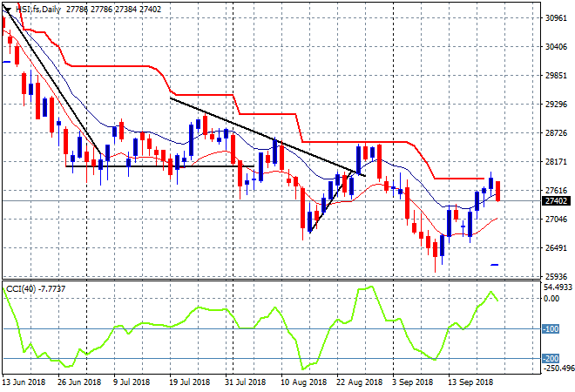This screenshot has height=392, width=575.
Task: Select the -100 level label on CCI panel
Action: coord(551,329)
